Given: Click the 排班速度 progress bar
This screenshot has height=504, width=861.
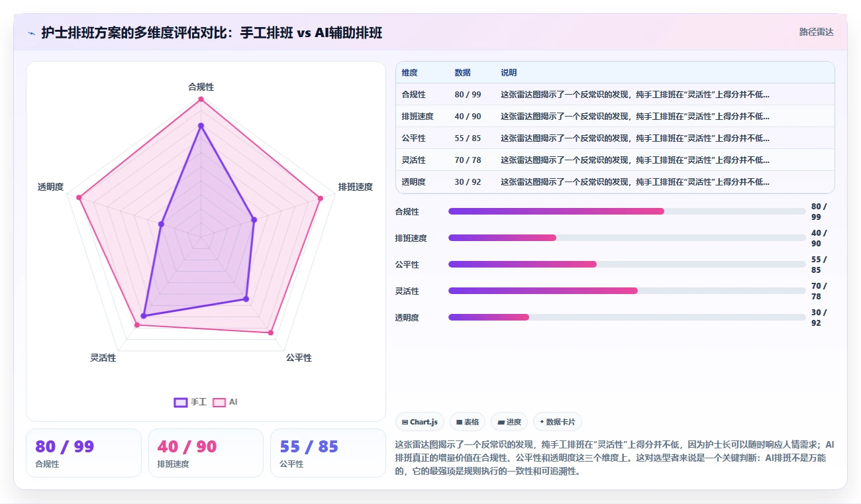Looking at the screenshot, I should click(627, 238).
